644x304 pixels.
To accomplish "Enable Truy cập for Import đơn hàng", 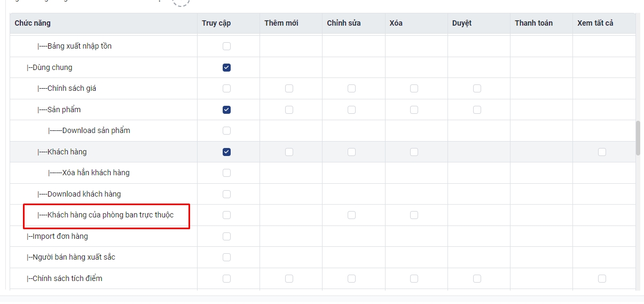I will pyautogui.click(x=226, y=236).
